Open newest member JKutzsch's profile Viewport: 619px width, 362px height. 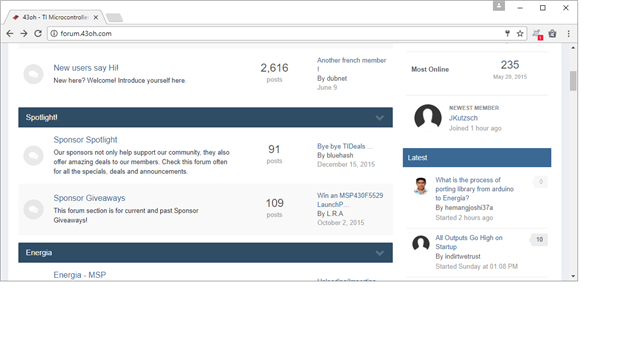[463, 118]
